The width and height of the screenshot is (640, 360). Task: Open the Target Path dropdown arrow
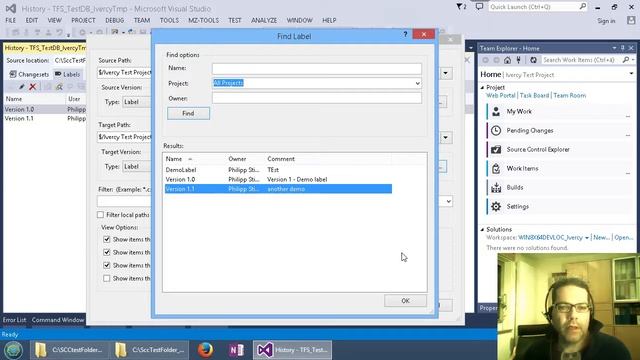point(446,138)
